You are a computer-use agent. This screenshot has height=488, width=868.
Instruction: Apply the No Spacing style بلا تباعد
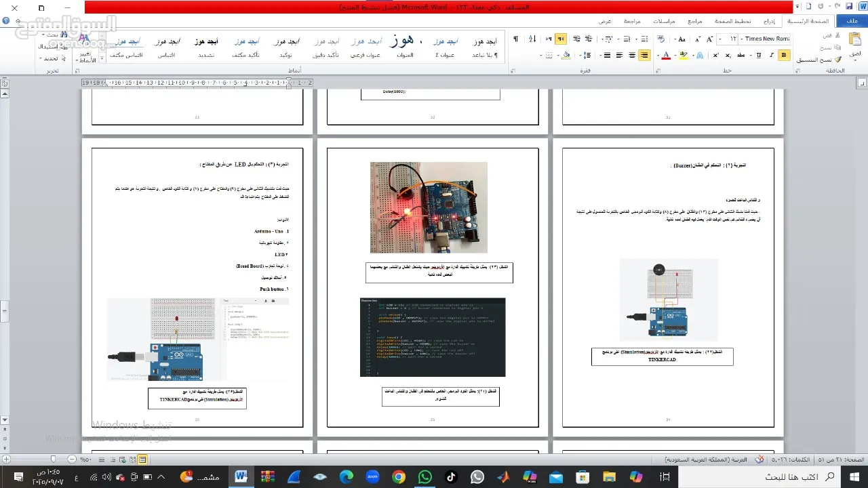pos(484,47)
